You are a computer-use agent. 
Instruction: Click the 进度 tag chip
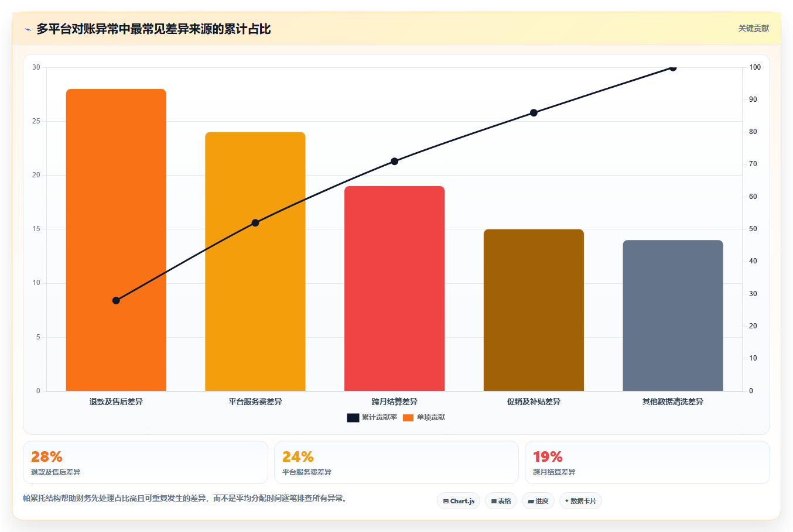[x=538, y=501]
